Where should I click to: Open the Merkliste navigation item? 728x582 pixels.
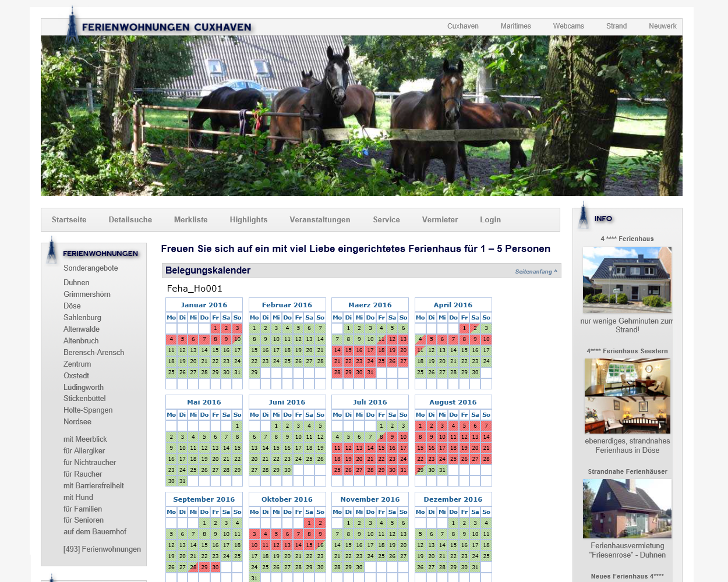pos(190,220)
